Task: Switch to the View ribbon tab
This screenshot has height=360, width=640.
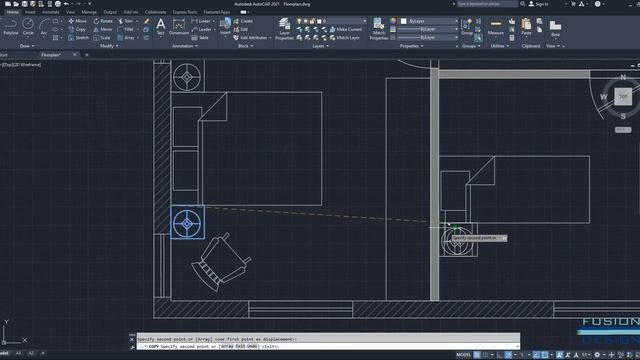Action: point(71,12)
